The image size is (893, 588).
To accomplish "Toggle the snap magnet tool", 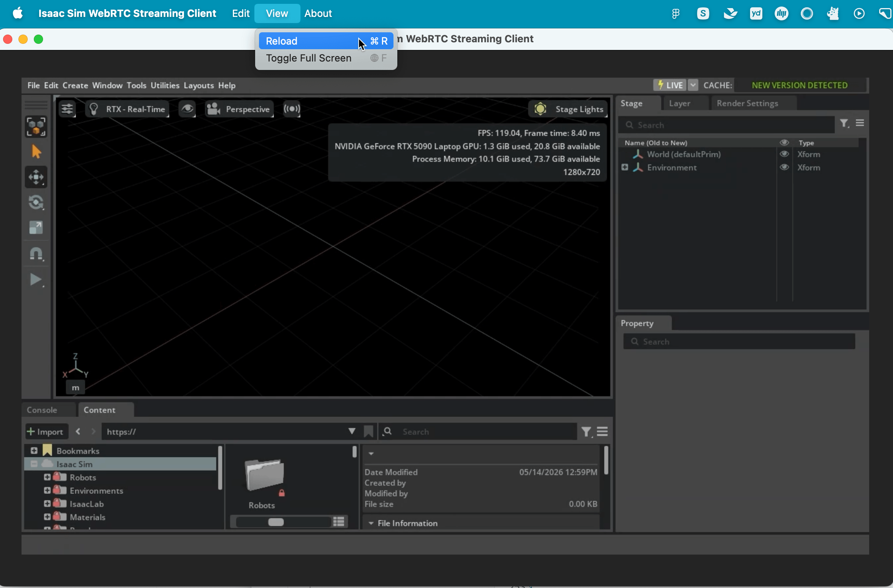I will click(x=36, y=254).
